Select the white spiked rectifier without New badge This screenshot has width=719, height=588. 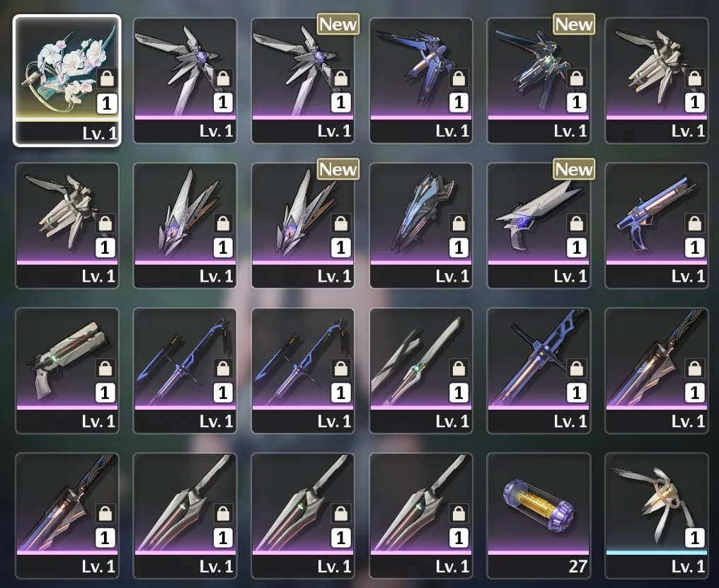pos(185,225)
